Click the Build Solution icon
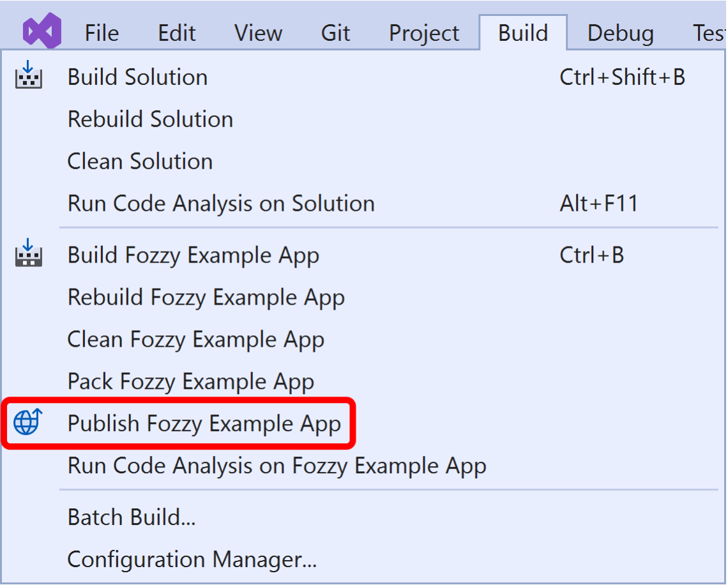The width and height of the screenshot is (728, 585). (29, 75)
